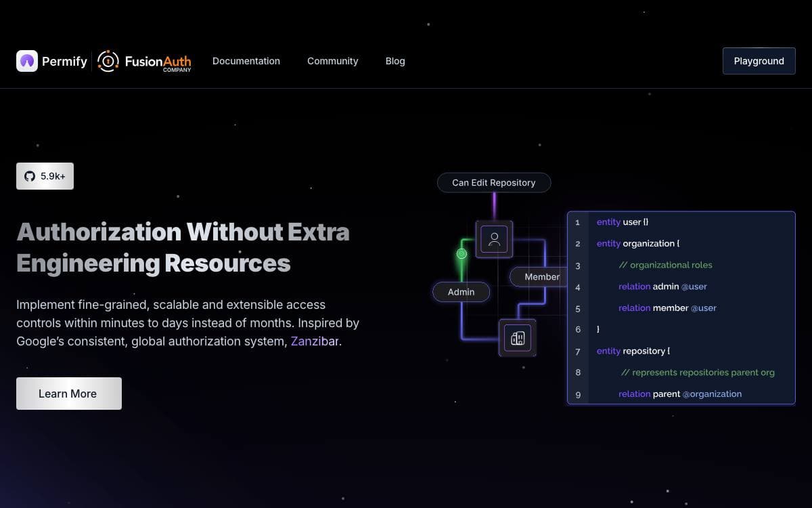Click the Can Edit Repository pill
This screenshot has height=508, width=812.
point(494,183)
